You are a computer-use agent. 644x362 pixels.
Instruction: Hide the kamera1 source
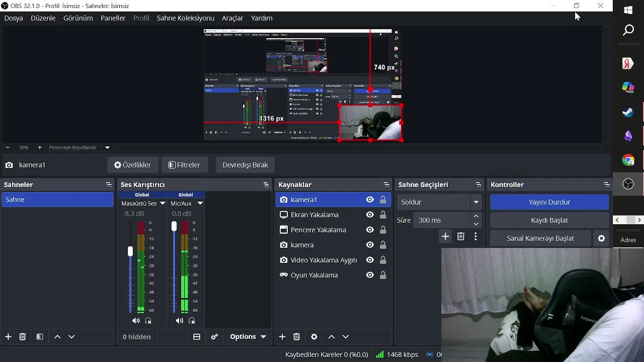(x=370, y=200)
